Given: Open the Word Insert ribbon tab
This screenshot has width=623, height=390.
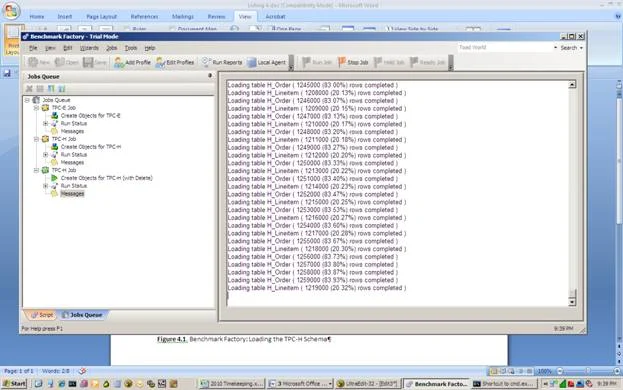Looking at the screenshot, I should (65, 17).
